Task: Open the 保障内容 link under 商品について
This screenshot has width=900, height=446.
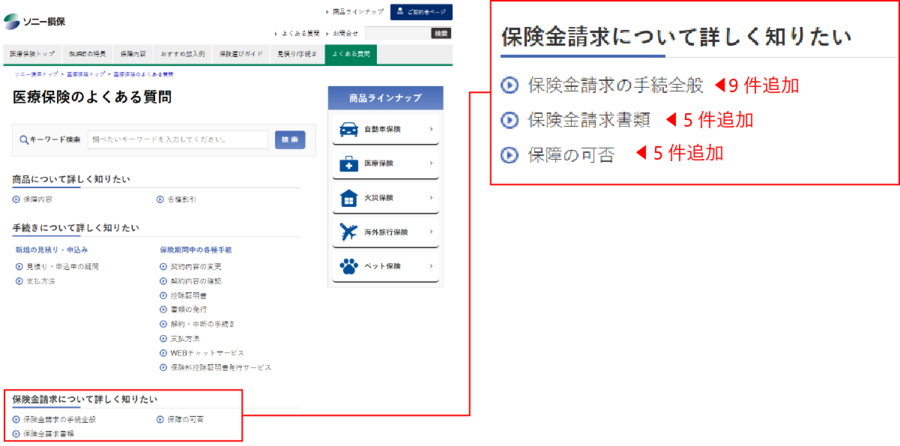Action: (x=33, y=200)
